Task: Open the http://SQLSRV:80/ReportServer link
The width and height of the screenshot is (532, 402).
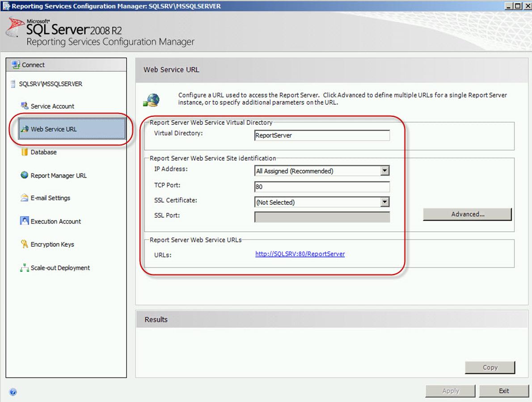Action: [300, 254]
